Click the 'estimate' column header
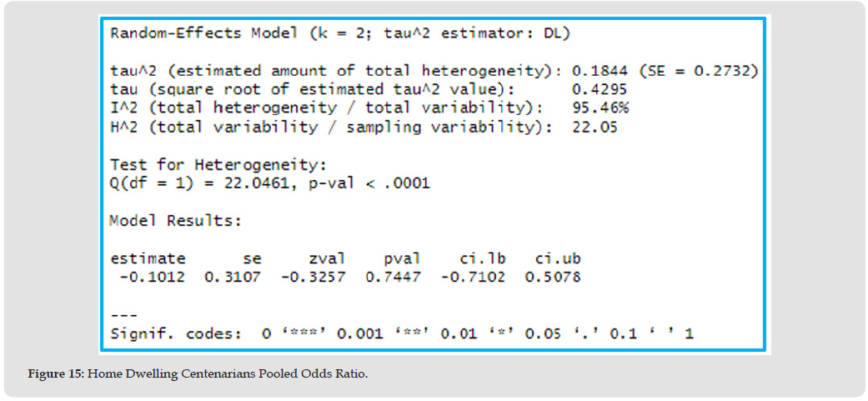This screenshot has height=401, width=868. (x=148, y=258)
